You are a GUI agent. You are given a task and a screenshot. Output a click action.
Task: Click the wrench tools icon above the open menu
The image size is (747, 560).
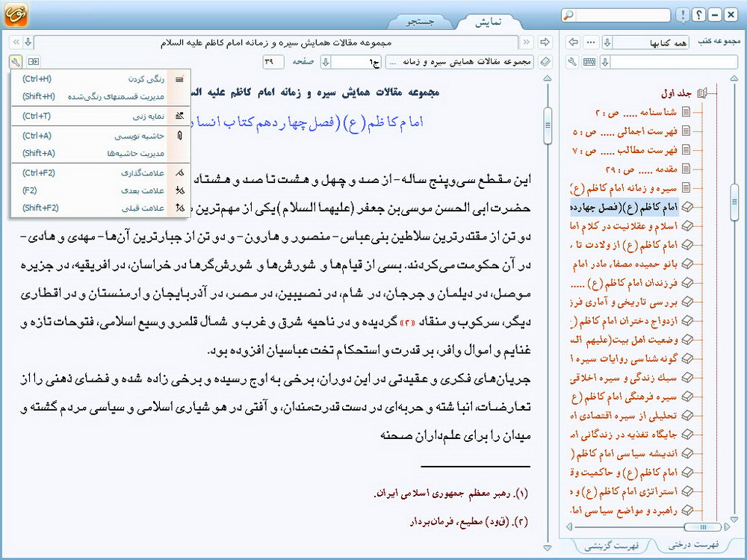pos(16,61)
